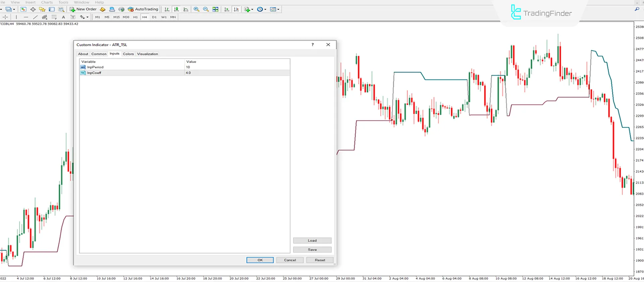Open the Indicators list dropdown arrow
The height and width of the screenshot is (282, 644).
[252, 10]
